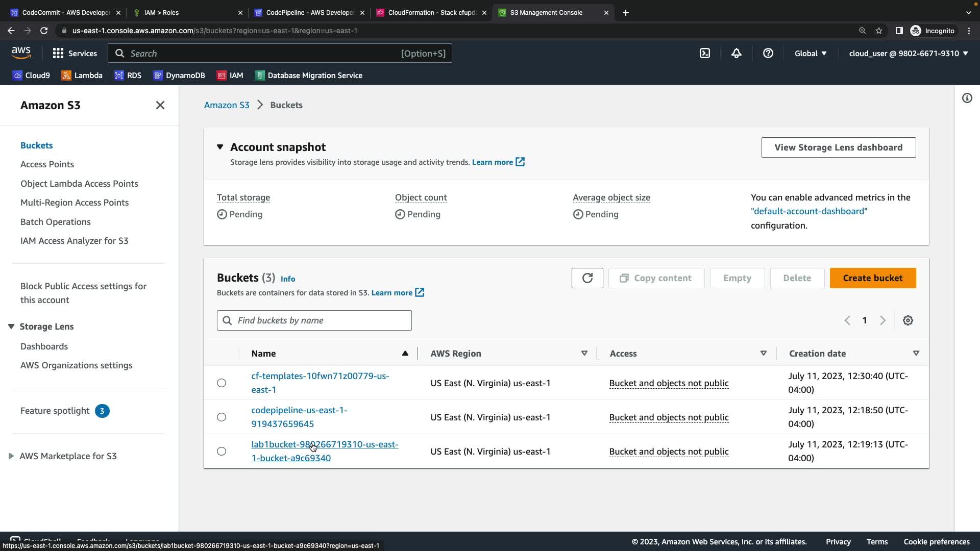Screen dimensions: 980x551
Task: Open the Services grid menu
Action: tap(75, 53)
